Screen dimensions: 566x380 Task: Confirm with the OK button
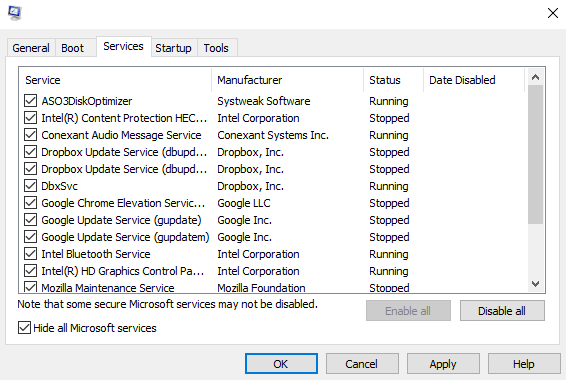tap(281, 363)
